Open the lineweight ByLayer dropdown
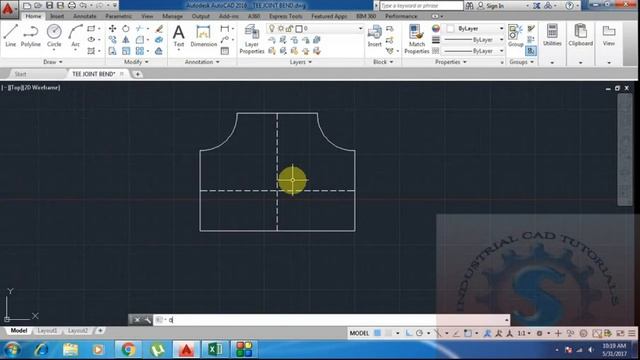The width and height of the screenshot is (640, 360). click(x=474, y=40)
